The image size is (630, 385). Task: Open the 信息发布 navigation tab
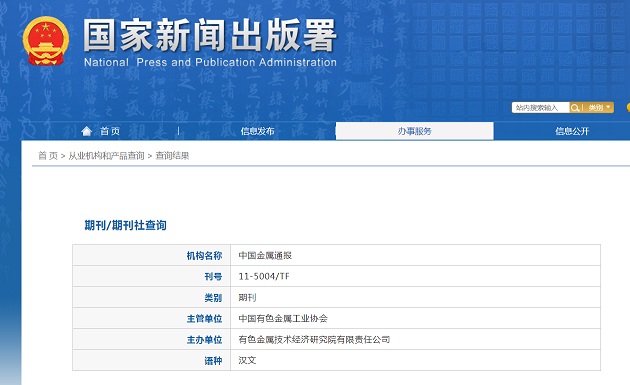257,131
